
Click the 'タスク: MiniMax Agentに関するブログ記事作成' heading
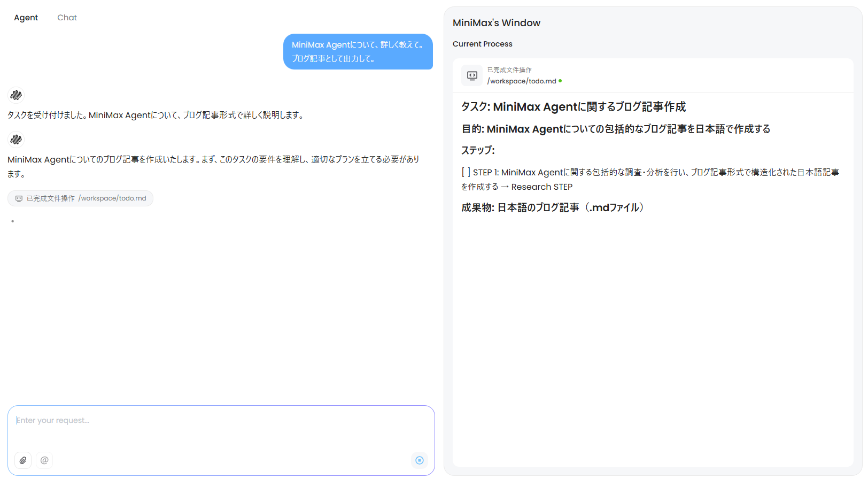click(573, 107)
